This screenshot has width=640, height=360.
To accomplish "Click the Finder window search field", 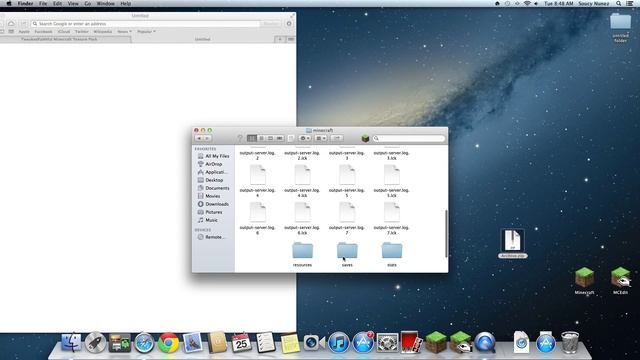I will [408, 139].
